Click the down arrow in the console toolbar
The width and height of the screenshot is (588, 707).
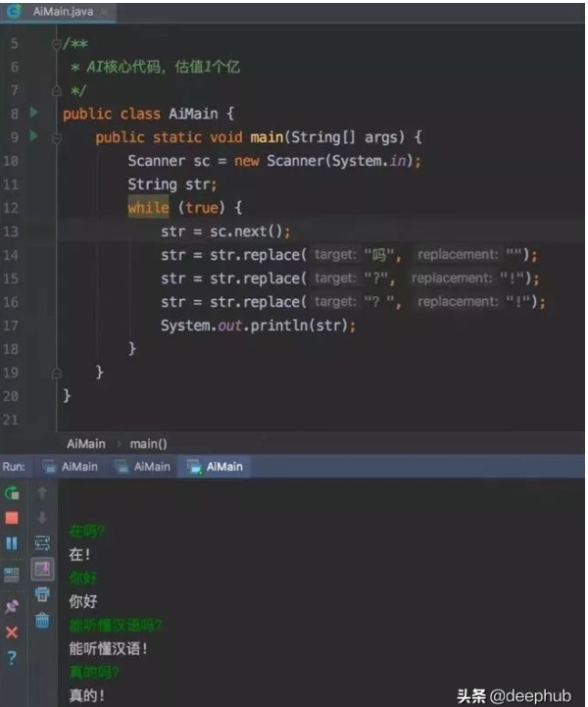[x=42, y=518]
